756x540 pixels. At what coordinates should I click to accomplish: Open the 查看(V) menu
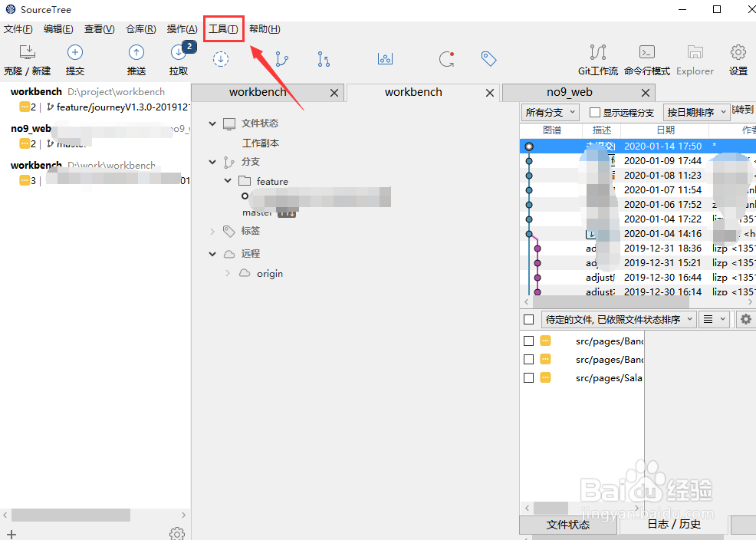100,29
